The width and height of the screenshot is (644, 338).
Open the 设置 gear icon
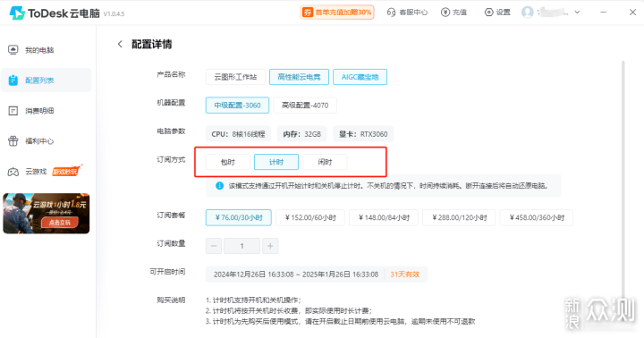pyautogui.click(x=488, y=13)
